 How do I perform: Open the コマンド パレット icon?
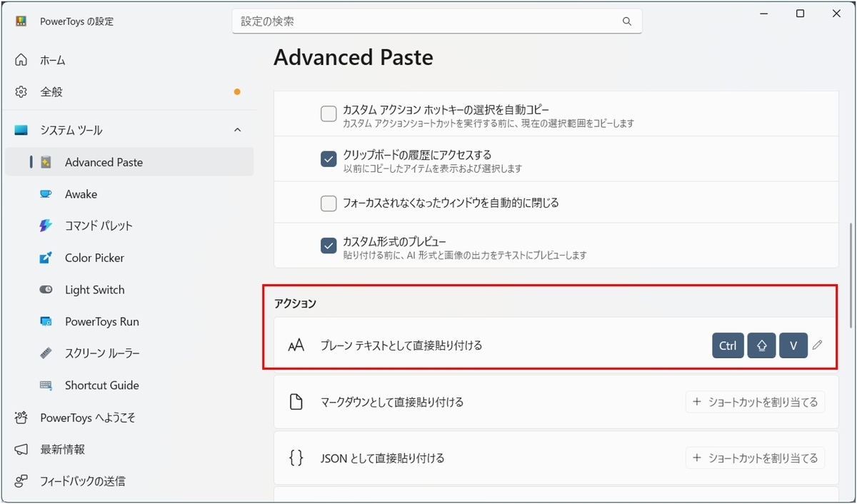pos(46,226)
